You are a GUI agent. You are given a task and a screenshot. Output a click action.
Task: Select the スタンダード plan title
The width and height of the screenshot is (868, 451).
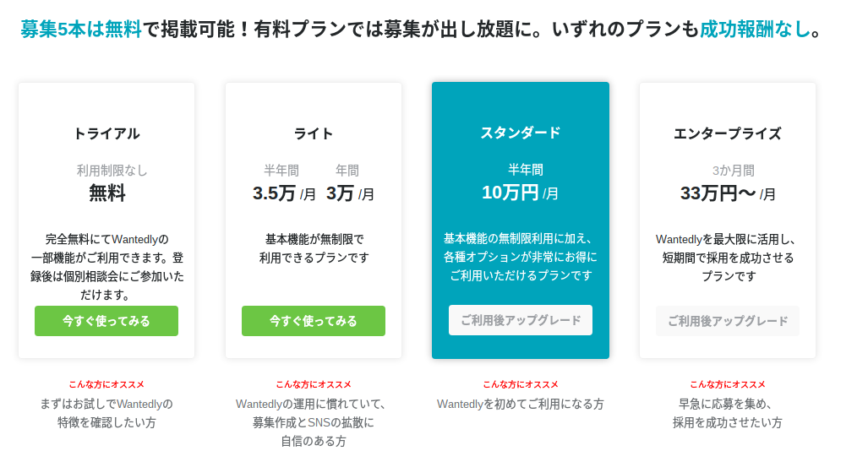521,133
